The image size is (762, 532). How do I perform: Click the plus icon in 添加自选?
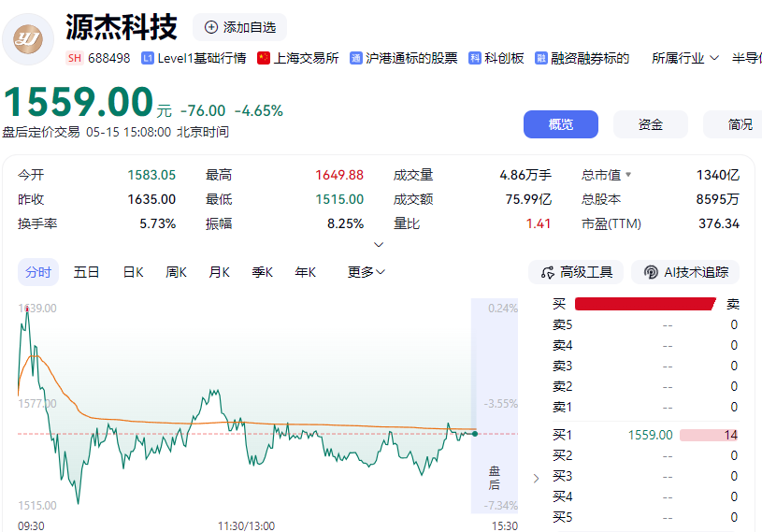(x=211, y=27)
